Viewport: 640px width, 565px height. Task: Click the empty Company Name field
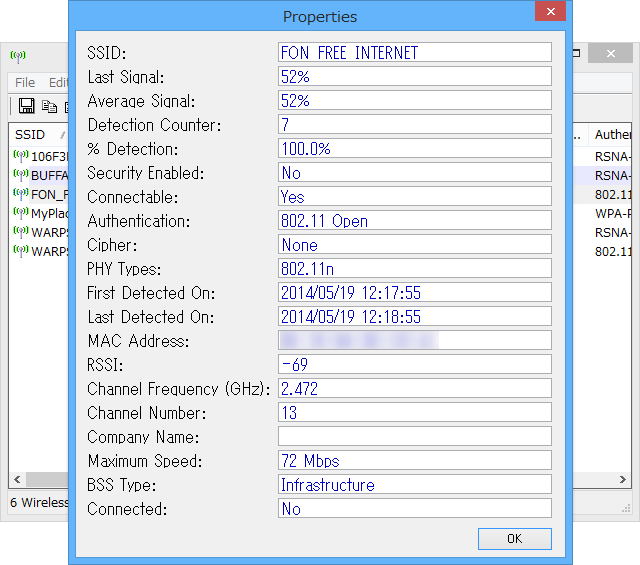coord(415,436)
